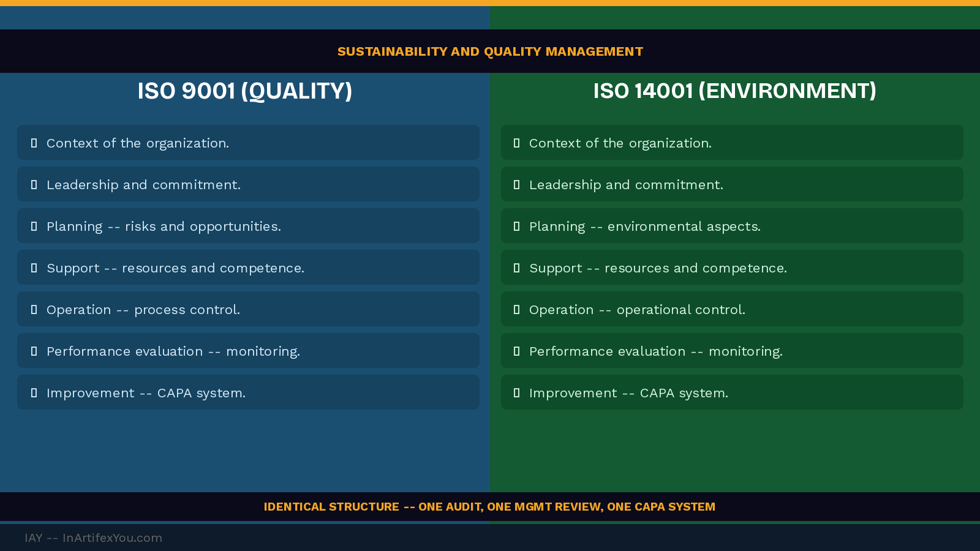The width and height of the screenshot is (980, 551).
Task: Click 'Context of the organization.' under ISO 9001
Action: (x=248, y=143)
